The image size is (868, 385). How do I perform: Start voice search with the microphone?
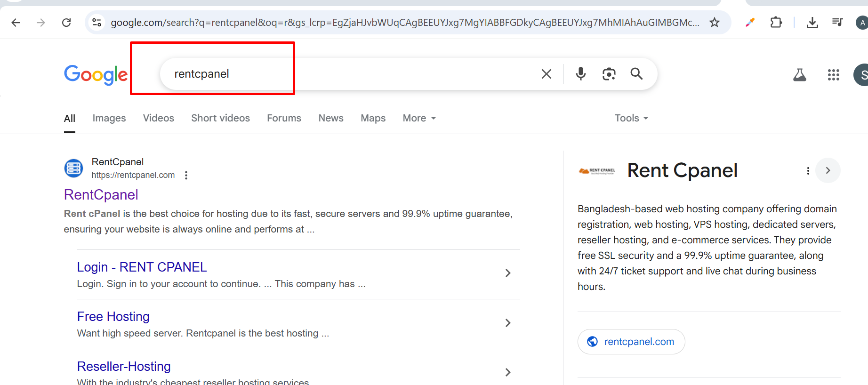581,74
